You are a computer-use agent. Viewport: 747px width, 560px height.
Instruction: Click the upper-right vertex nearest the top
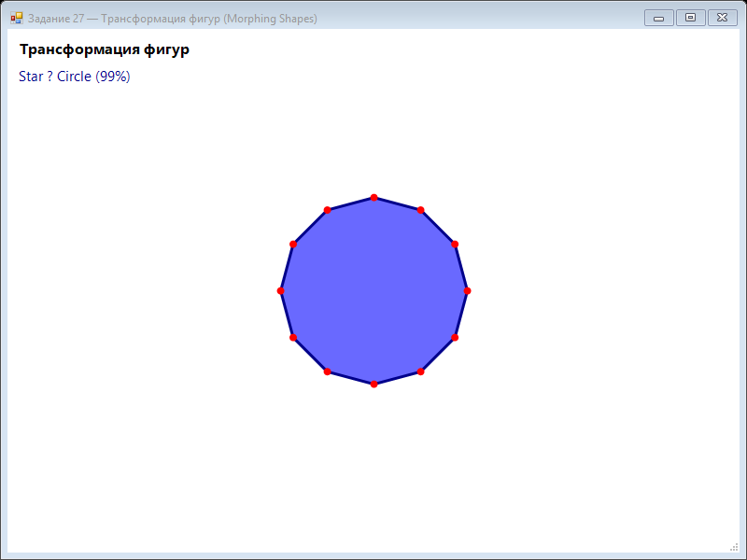pos(421,210)
